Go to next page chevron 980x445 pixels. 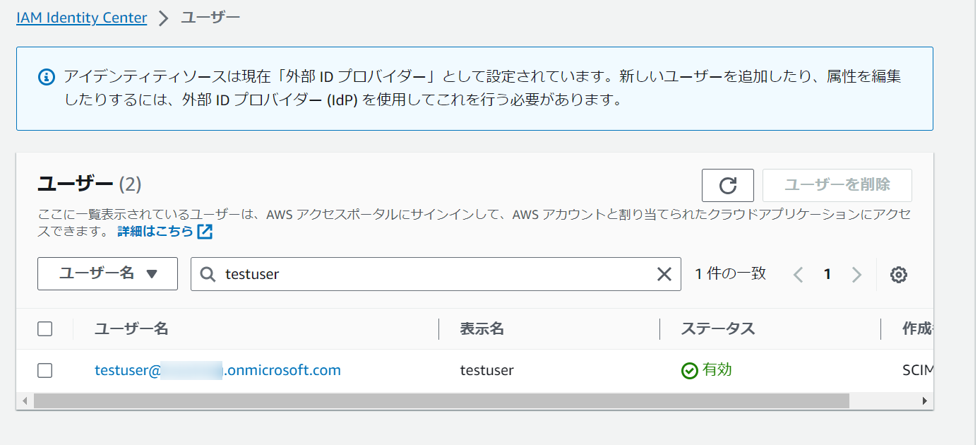pyautogui.click(x=856, y=274)
